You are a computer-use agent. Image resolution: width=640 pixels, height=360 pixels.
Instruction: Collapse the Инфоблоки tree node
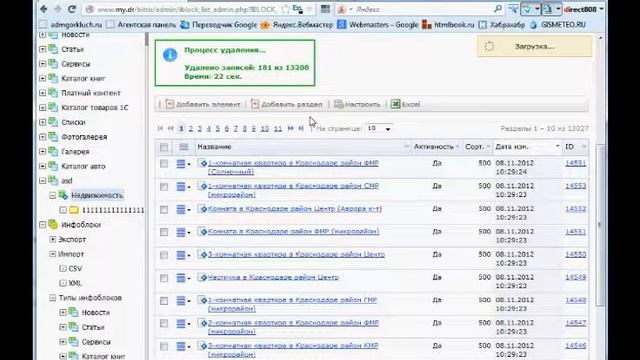click(x=42, y=224)
